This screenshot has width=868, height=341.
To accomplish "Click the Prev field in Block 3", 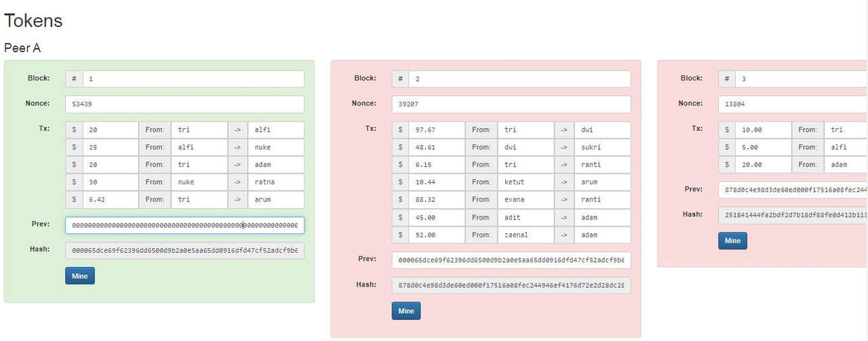I will 793,190.
